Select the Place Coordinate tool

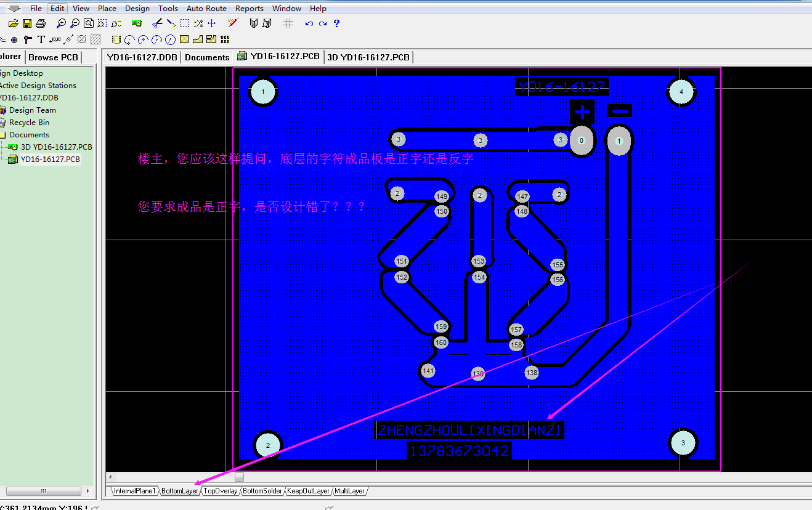tap(55, 39)
